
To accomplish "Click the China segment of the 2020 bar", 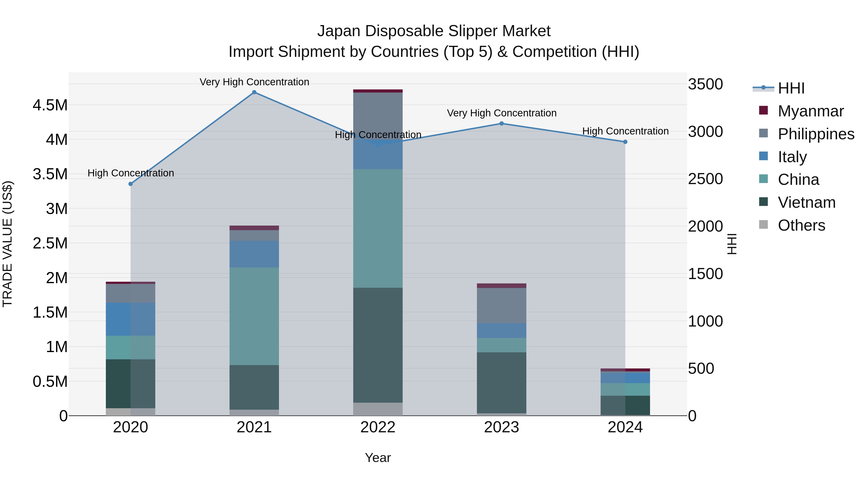I will click(131, 348).
